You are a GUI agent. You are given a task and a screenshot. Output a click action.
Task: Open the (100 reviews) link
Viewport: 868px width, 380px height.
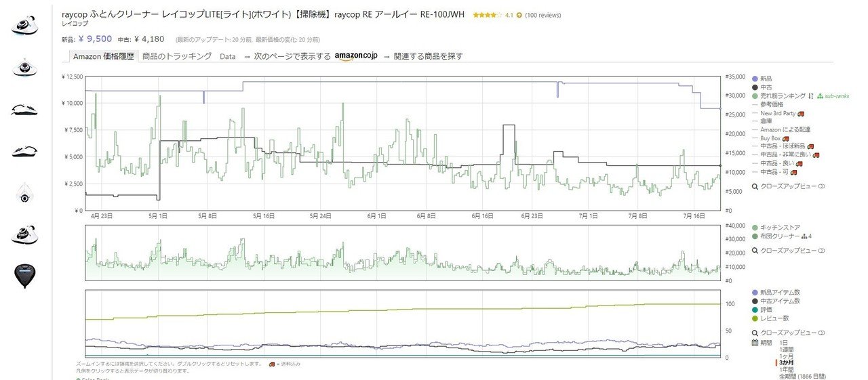tap(543, 15)
